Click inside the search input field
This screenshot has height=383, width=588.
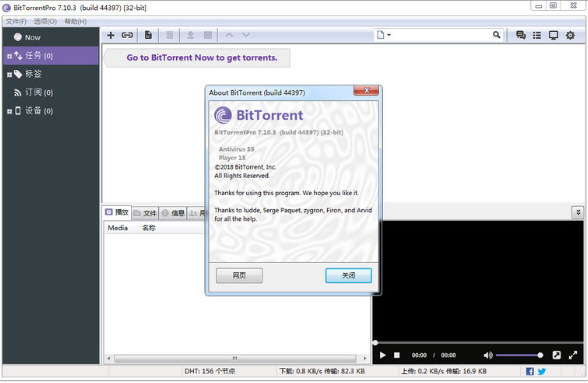[x=442, y=35]
